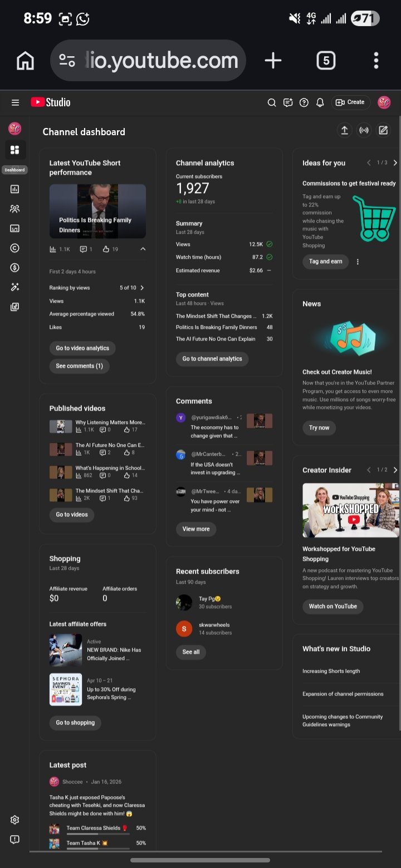Vote for Team Claressa Shields poll option
This screenshot has width=401, height=868.
(x=93, y=828)
